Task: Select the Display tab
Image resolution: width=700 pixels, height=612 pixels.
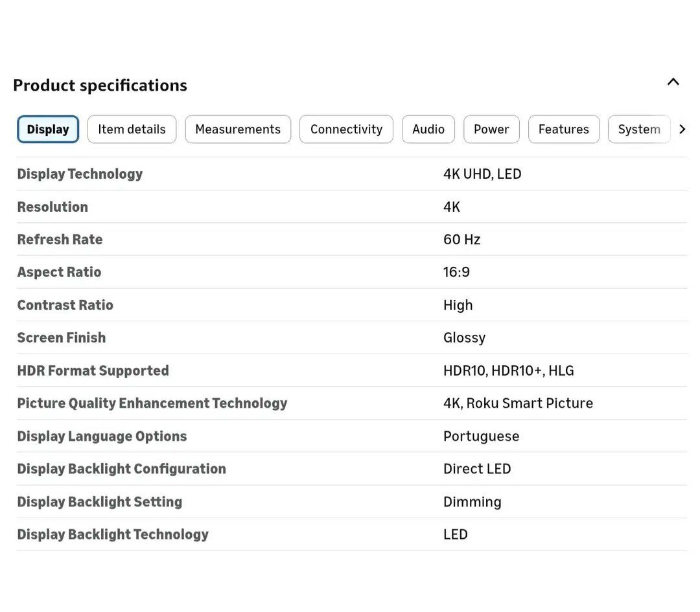Action: [x=48, y=130]
